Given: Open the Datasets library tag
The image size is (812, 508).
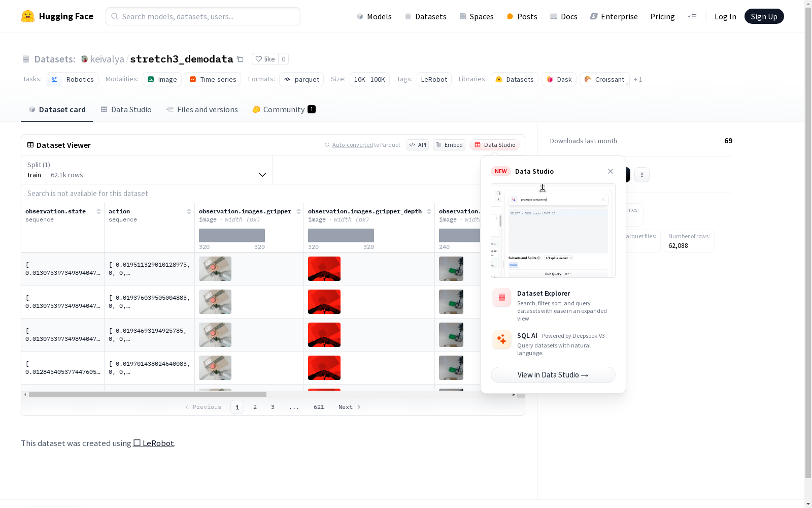Looking at the screenshot, I should pos(515,79).
